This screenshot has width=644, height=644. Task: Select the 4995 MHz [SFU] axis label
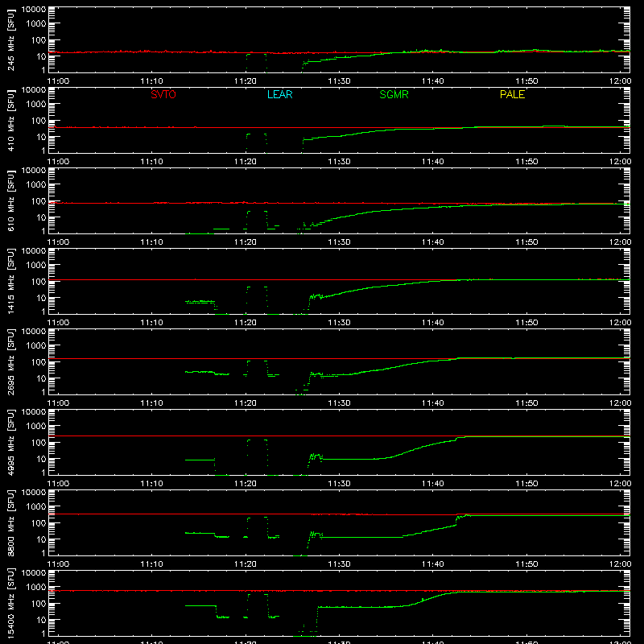11,443
